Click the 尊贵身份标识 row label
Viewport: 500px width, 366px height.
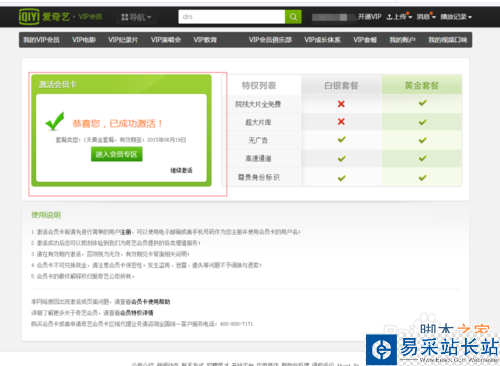click(x=259, y=177)
